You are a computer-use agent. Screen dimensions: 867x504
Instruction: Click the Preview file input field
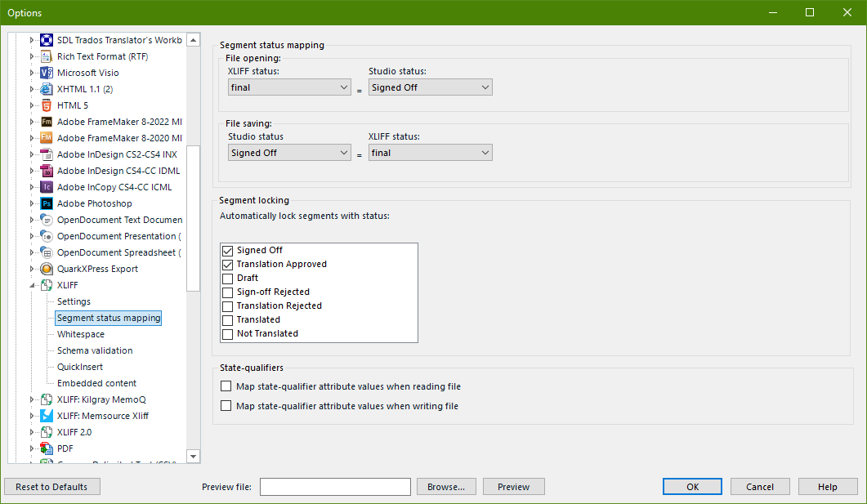pos(335,487)
